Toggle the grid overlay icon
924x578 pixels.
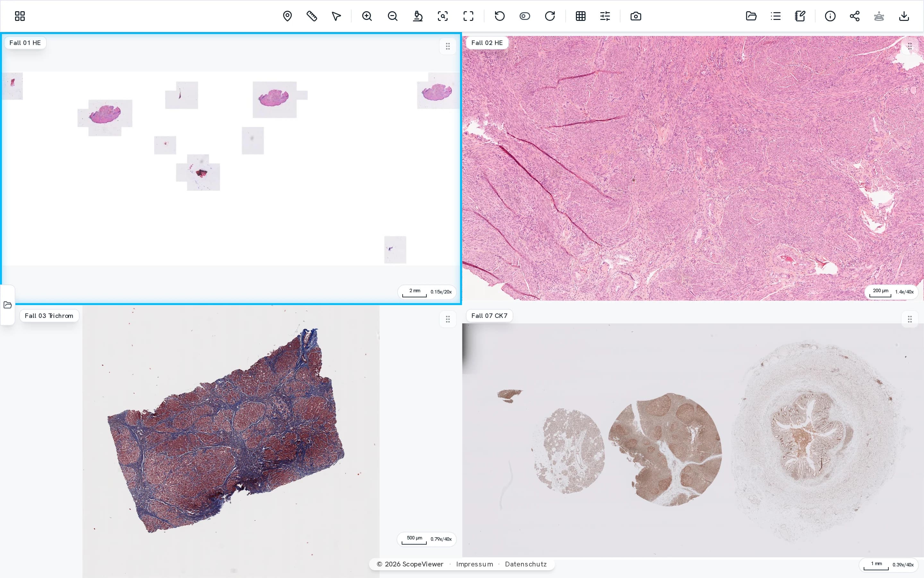[581, 16]
